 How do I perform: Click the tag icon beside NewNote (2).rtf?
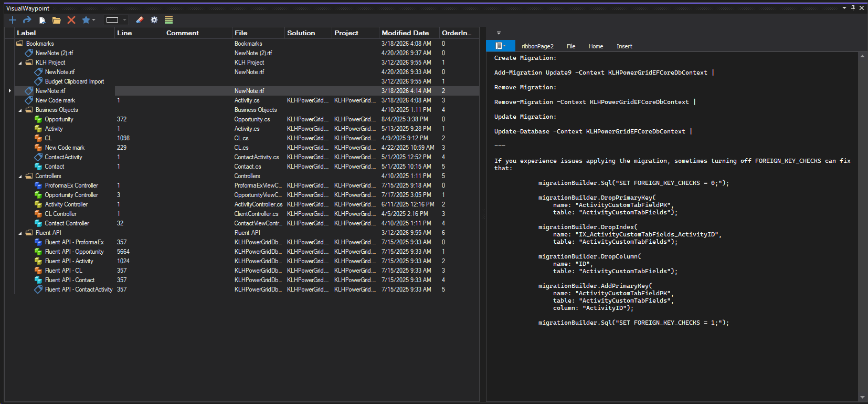point(29,53)
